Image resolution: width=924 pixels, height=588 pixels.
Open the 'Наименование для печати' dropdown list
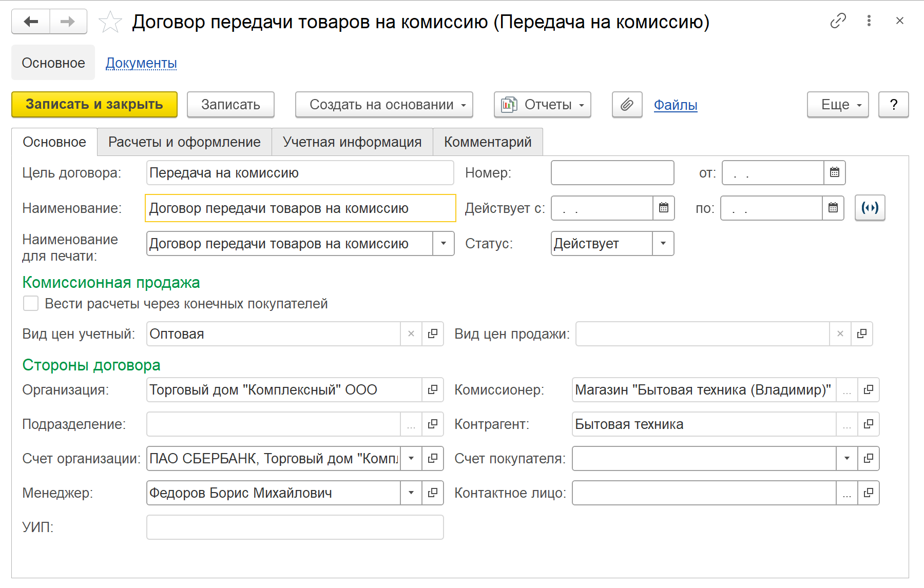tap(443, 244)
